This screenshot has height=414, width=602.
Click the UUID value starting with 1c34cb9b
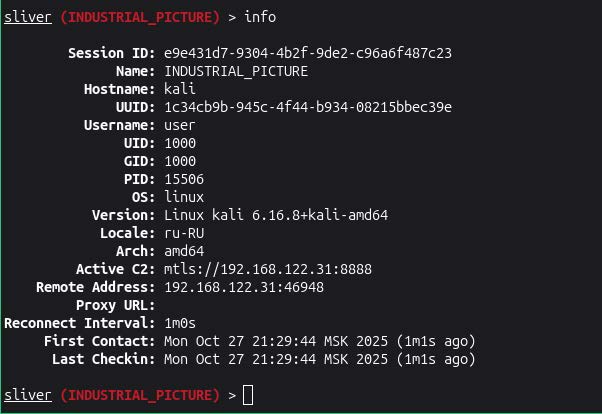click(308, 107)
